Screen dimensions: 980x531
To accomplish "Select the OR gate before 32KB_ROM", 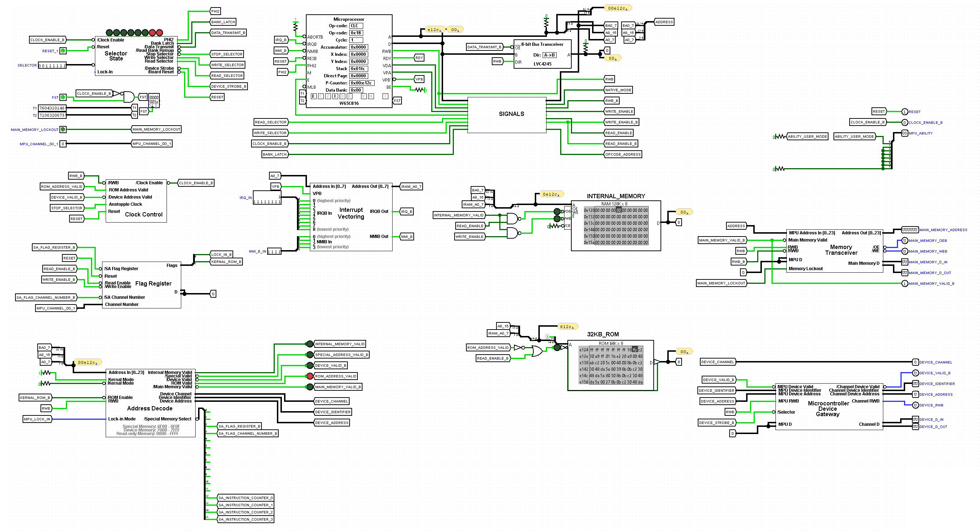I will point(537,351).
